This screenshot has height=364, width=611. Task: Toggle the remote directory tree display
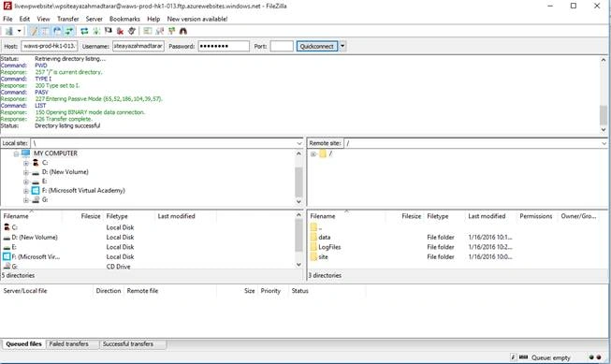coord(57,31)
